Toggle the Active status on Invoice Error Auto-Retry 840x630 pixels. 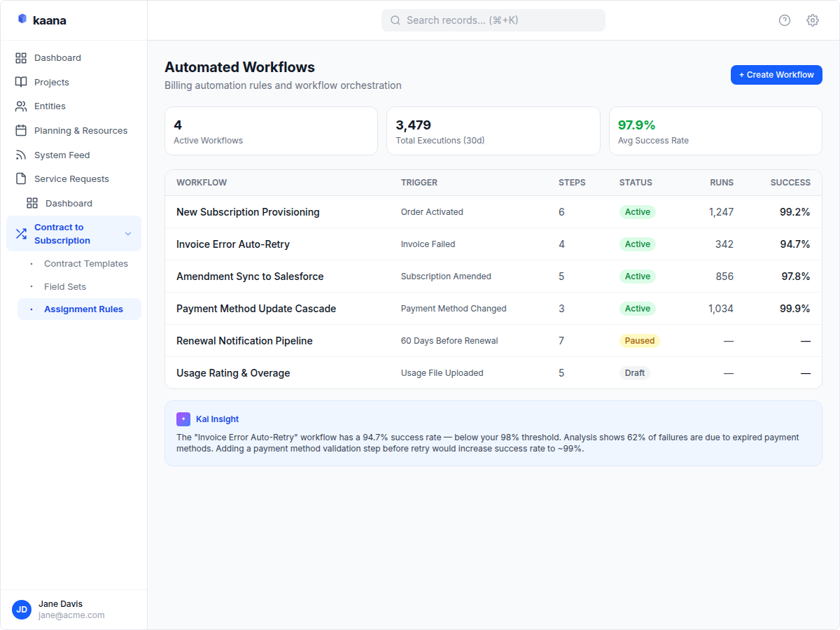637,244
